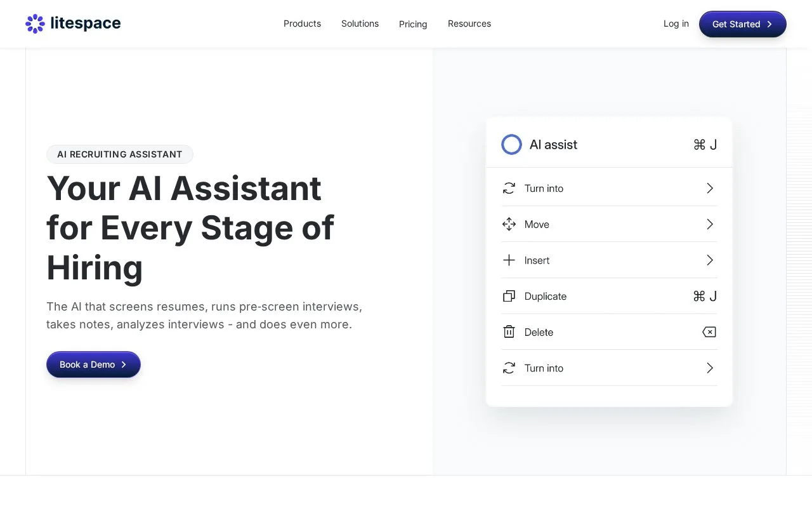The image size is (812, 508).
Task: Select the Insert menu label
Action: (537, 260)
